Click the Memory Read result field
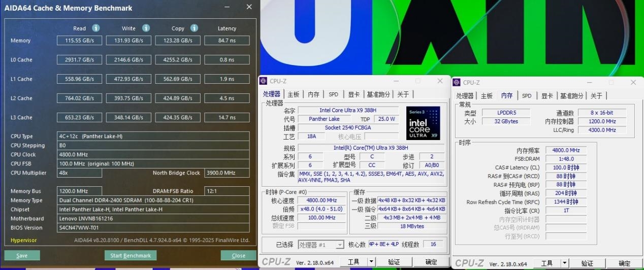The height and width of the screenshot is (270, 644). point(79,41)
